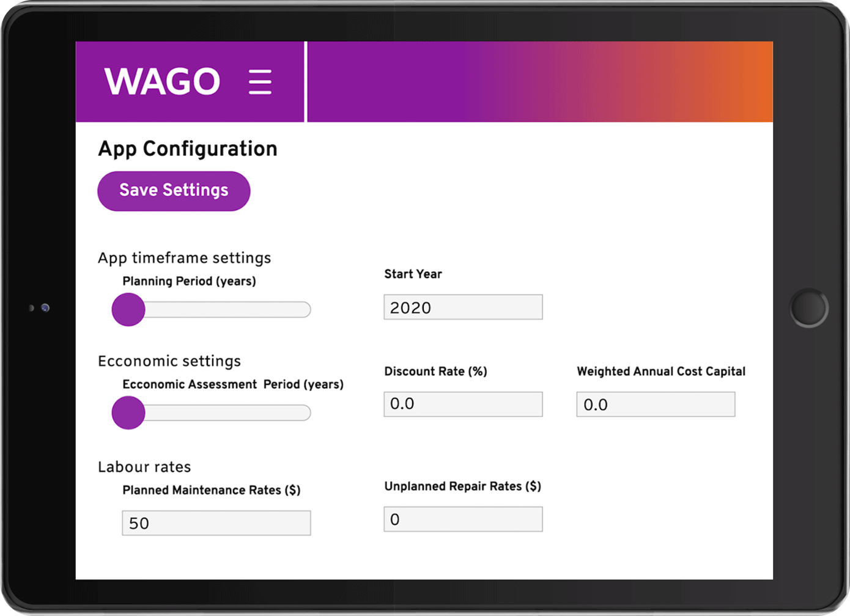Click the Economic Assessment Period slider handle
This screenshot has width=850, height=616.
click(128, 413)
